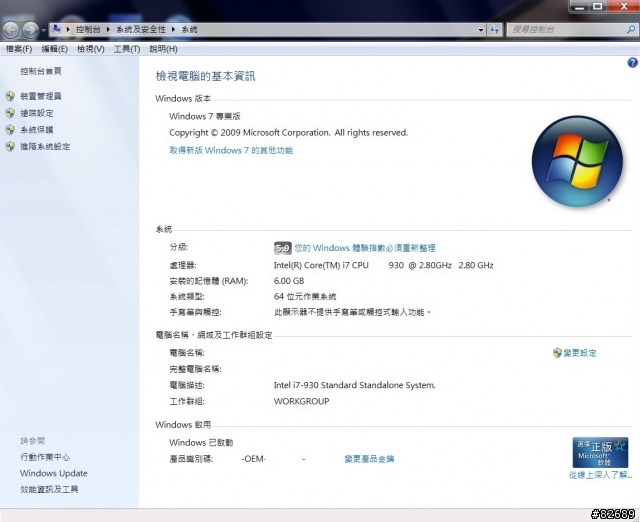Minimize the System window
The height and width of the screenshot is (522, 640).
[x=579, y=7]
